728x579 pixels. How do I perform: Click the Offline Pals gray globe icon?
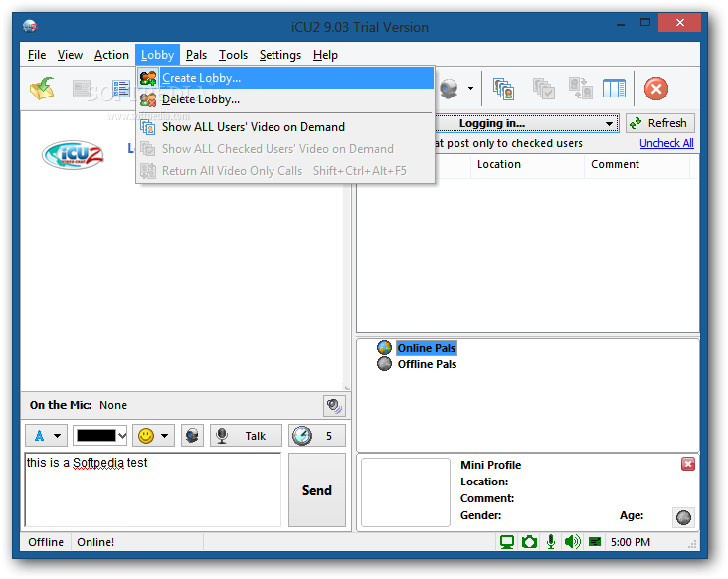(x=385, y=364)
